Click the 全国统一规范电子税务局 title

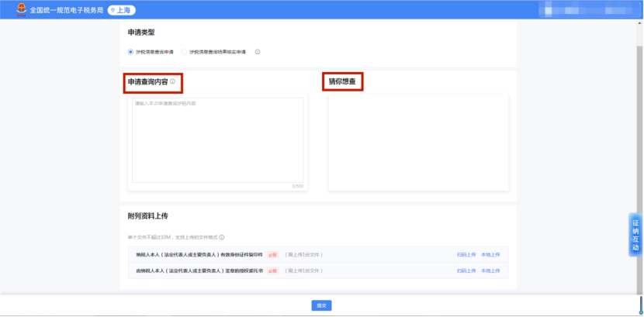tap(66, 10)
